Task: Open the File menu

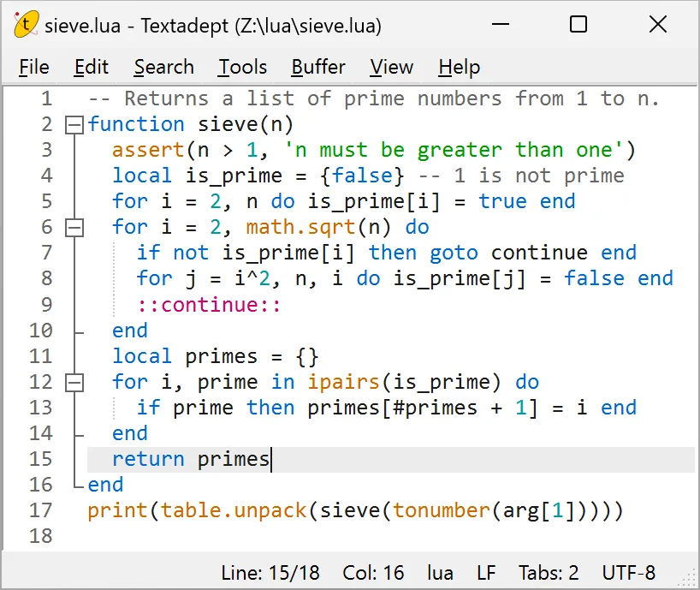Action: [x=34, y=68]
